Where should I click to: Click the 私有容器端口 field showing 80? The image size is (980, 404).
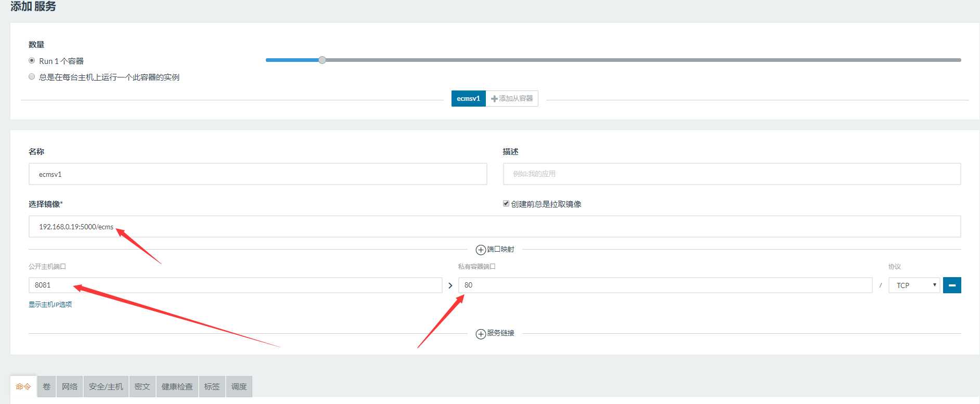(x=665, y=285)
